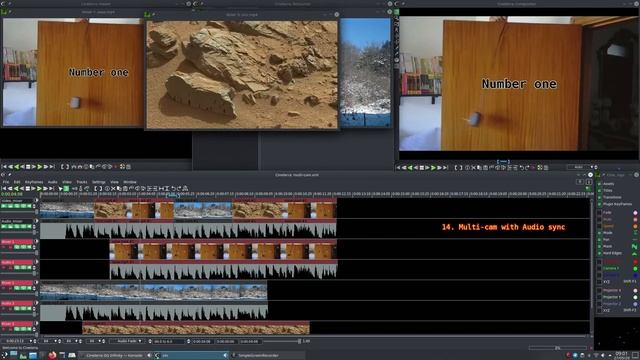Expand the Audio mixer track patchbay
640x360 pixels.
(36, 221)
